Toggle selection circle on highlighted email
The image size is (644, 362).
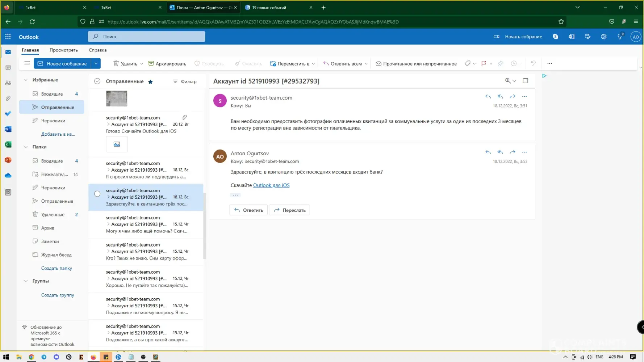(97, 194)
